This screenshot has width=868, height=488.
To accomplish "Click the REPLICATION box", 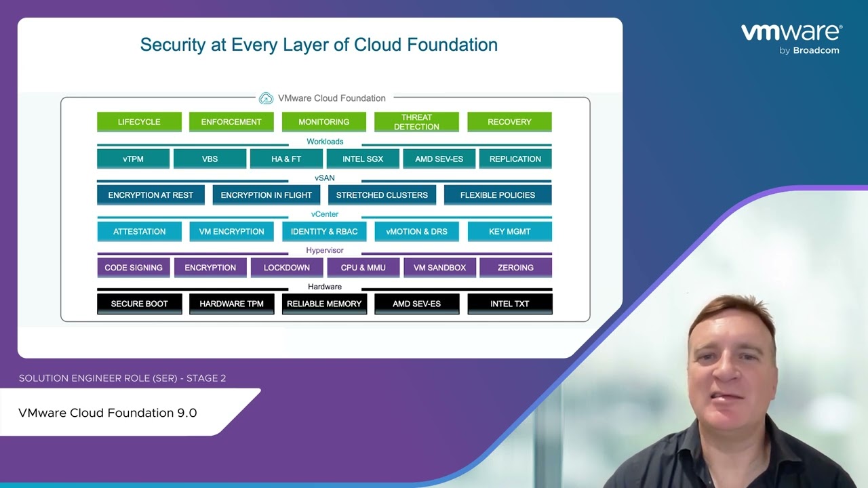I will (515, 159).
